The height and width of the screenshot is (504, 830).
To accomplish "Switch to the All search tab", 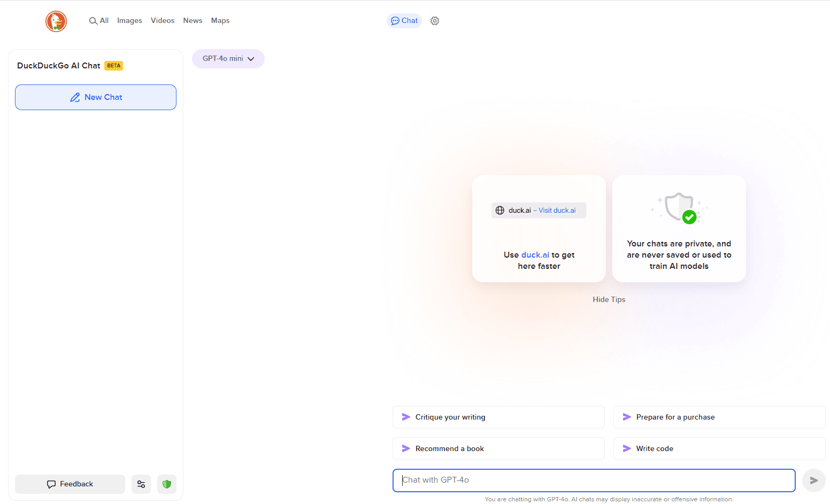I will pos(99,21).
